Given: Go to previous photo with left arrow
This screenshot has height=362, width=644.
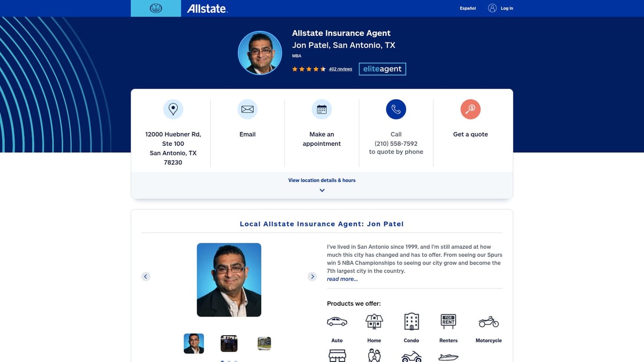Looking at the screenshot, I should (145, 276).
